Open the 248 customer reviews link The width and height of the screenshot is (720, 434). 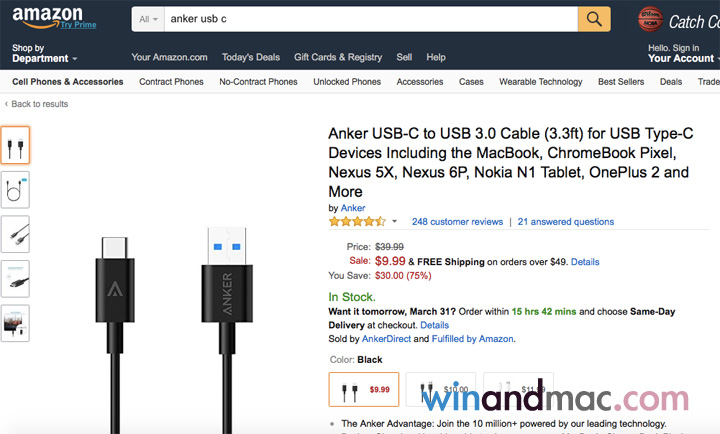pyautogui.click(x=457, y=221)
